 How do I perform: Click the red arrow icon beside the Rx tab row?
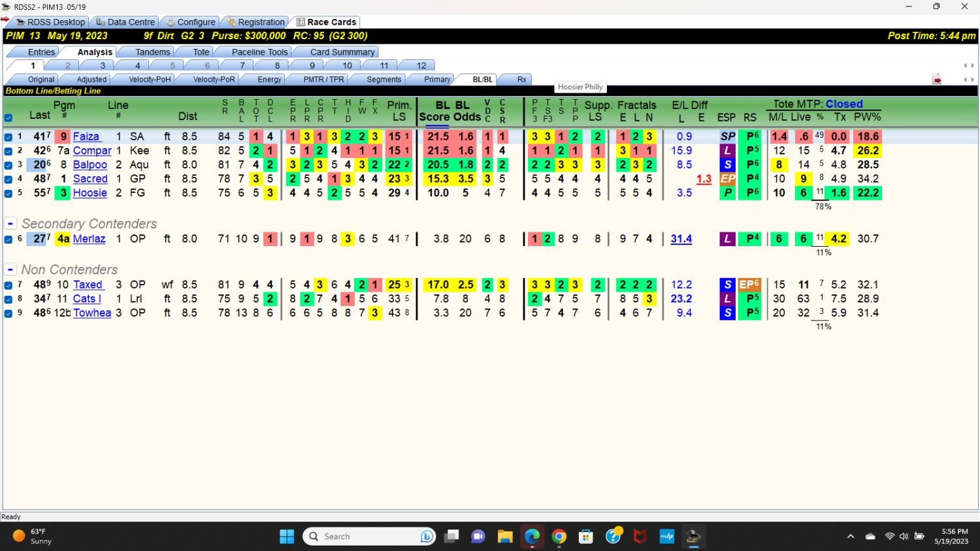937,80
